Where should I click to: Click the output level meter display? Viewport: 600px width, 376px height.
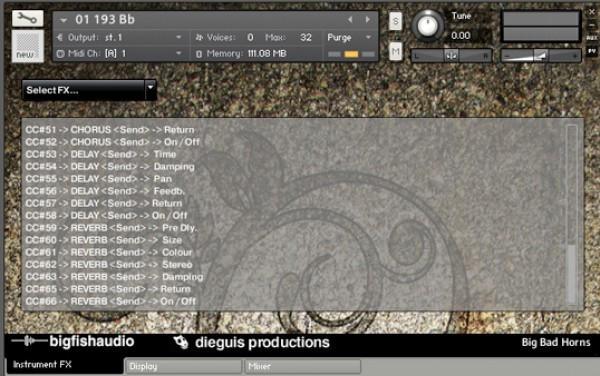point(541,26)
